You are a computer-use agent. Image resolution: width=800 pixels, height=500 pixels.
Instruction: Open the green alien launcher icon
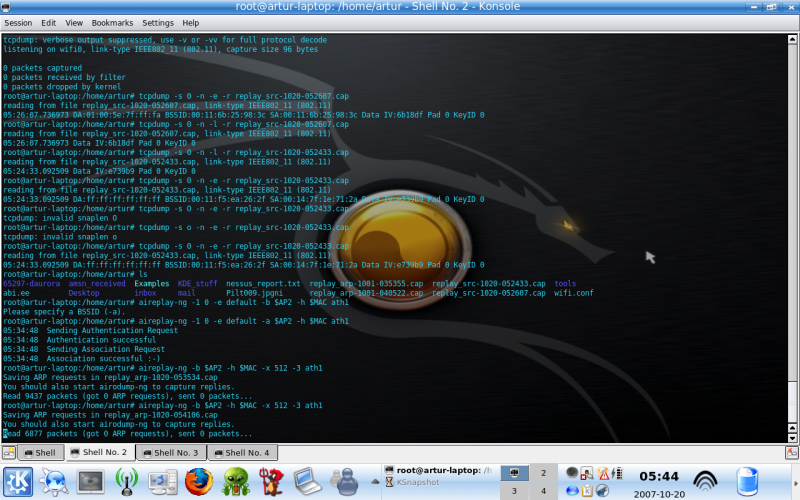coord(235,481)
